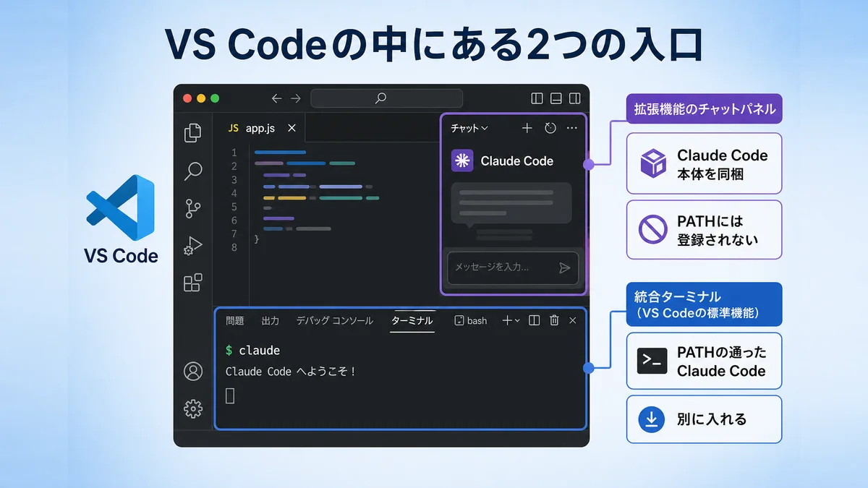The height and width of the screenshot is (488, 868).
Task: Go forward with the right arrow
Action: (x=295, y=98)
